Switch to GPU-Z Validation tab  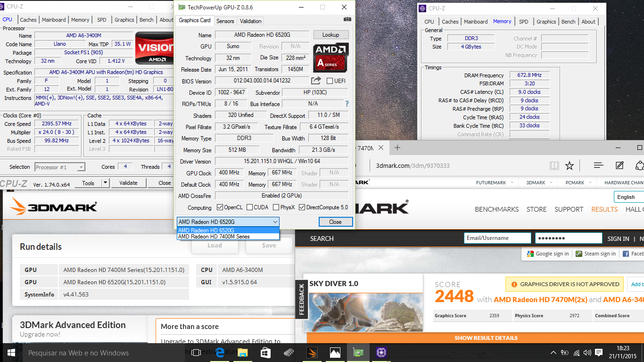click(x=250, y=21)
